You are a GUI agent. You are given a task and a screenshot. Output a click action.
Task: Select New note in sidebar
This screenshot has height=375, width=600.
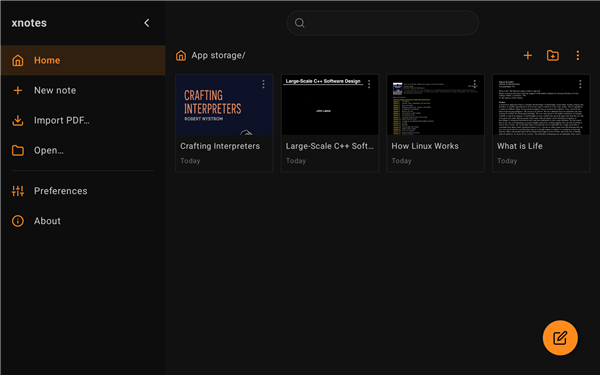tap(83, 90)
